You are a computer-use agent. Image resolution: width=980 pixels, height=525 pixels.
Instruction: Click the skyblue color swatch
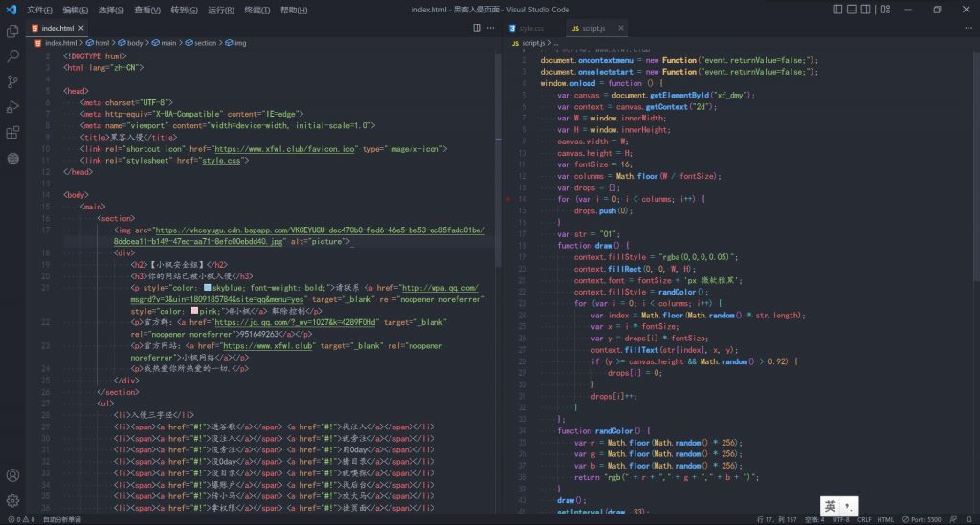point(207,288)
